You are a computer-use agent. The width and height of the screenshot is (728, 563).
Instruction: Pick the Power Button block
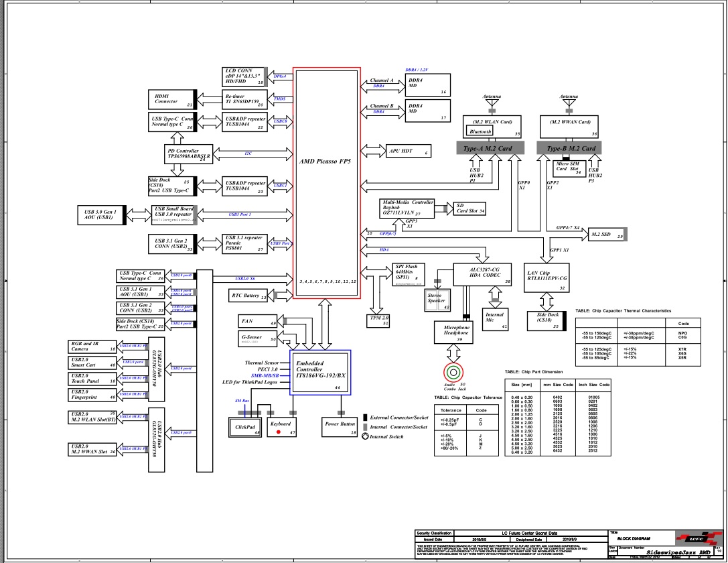[341, 427]
